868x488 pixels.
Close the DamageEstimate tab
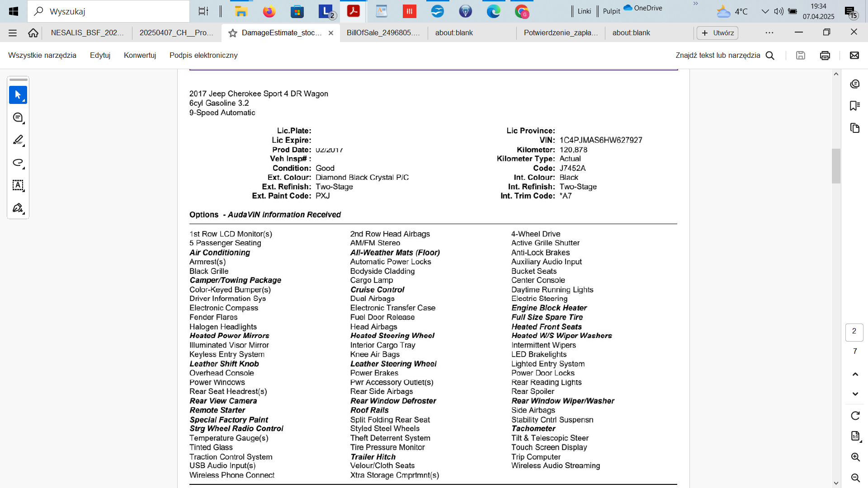[331, 33]
